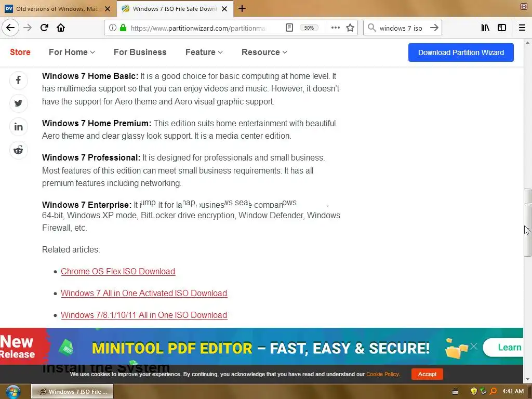Click the Windows 7 Home Premium heading text
The height and width of the screenshot is (399, 532).
point(97,123)
